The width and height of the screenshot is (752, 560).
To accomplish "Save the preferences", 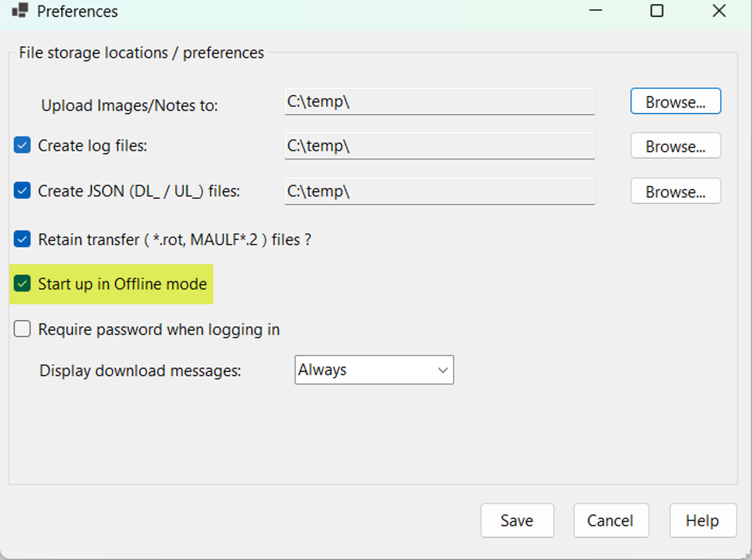I will 517,520.
